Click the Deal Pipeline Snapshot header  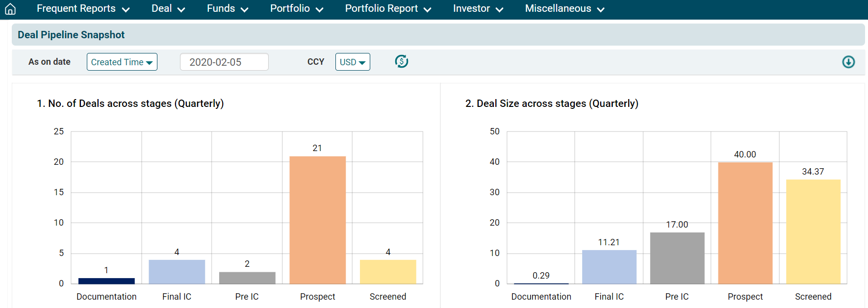click(x=71, y=35)
